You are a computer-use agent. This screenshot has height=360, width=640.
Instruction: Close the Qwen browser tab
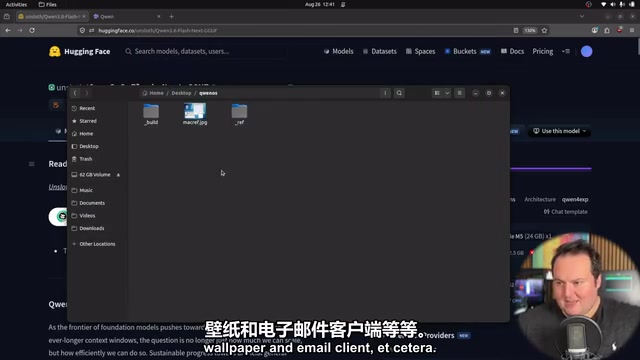coord(159,16)
